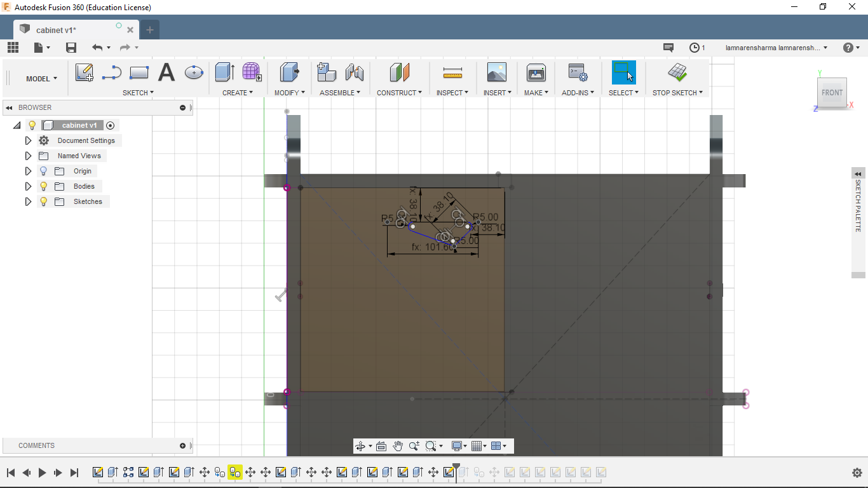This screenshot has width=868, height=488.
Task: Activate the Select tool icon
Action: click(623, 72)
